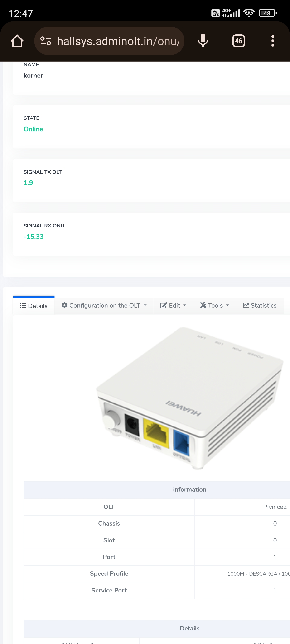Tap the hallsys.adminolt.in URL field
This screenshot has width=290, height=644.
118,41
